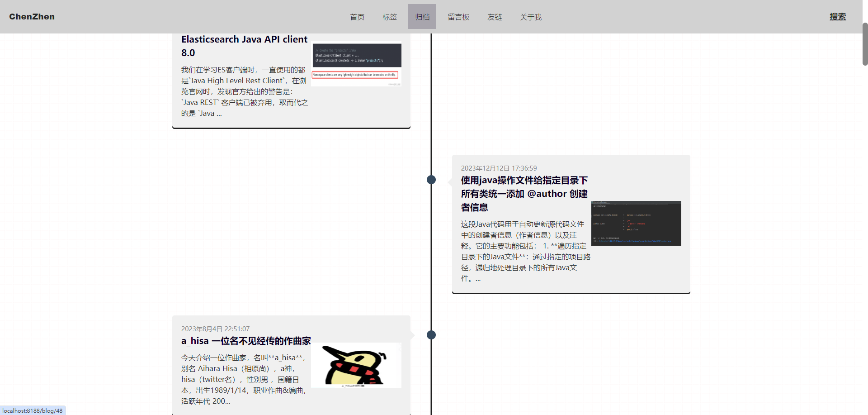The width and height of the screenshot is (868, 415).
Task: Open the a_hisa 一位名不见经传的作曲家 post title
Action: [246, 341]
